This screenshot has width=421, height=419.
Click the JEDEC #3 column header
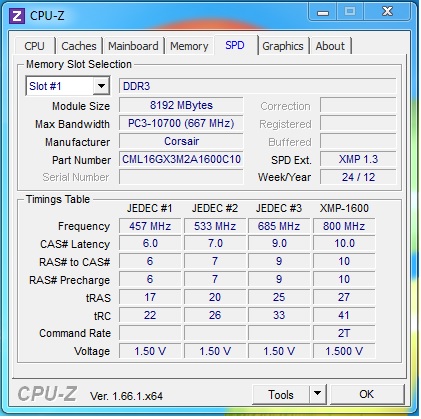[x=279, y=208]
